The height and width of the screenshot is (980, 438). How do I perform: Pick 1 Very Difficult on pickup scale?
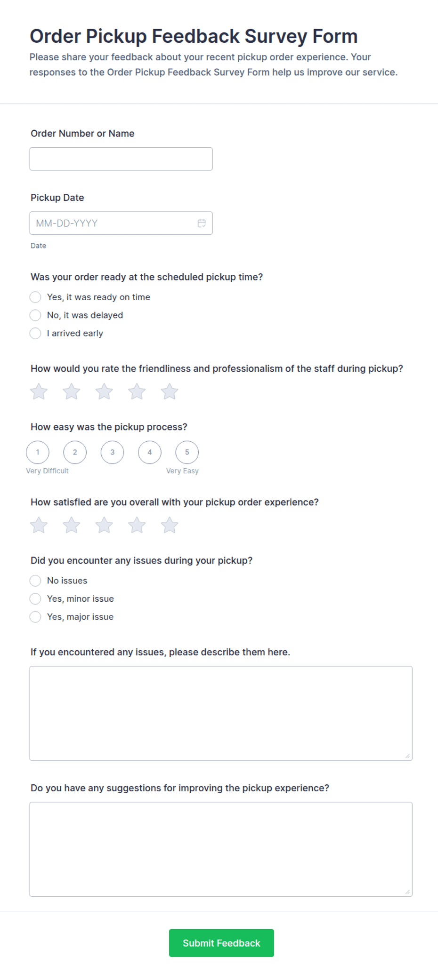point(38,452)
